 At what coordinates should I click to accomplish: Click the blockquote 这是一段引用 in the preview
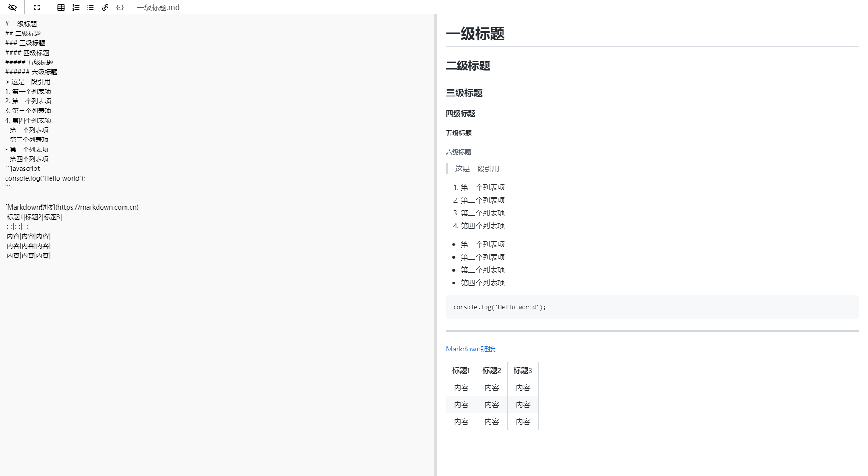click(477, 169)
